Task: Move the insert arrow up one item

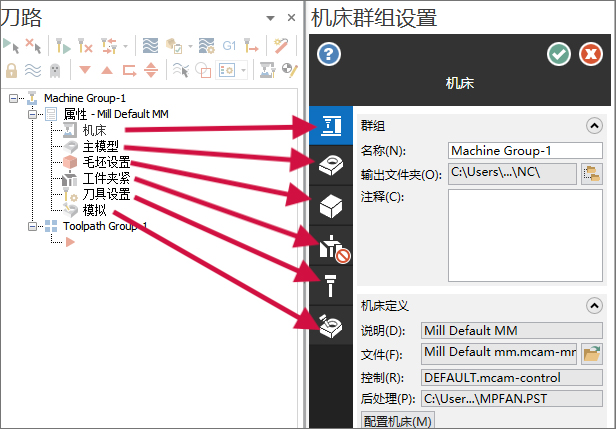Action: click(x=107, y=70)
